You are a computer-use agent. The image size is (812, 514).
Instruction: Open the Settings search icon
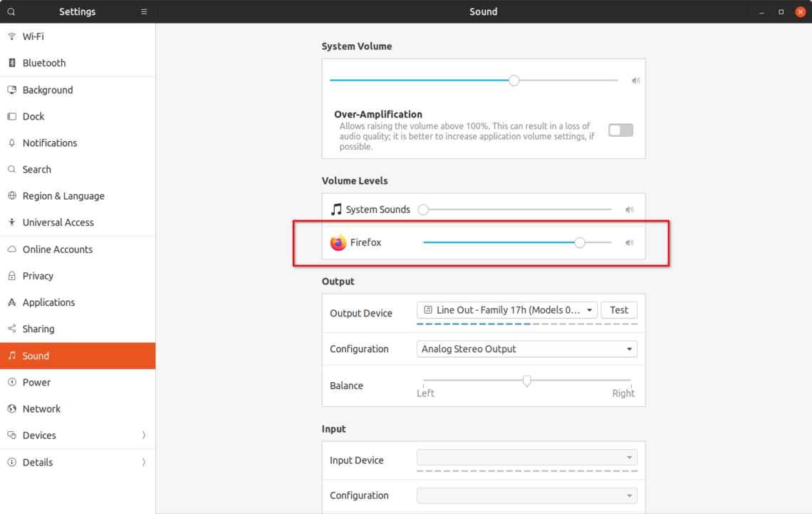[11, 11]
